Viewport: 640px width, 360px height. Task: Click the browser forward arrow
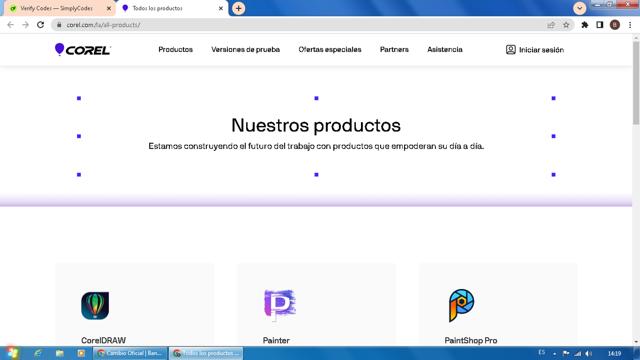click(x=25, y=25)
